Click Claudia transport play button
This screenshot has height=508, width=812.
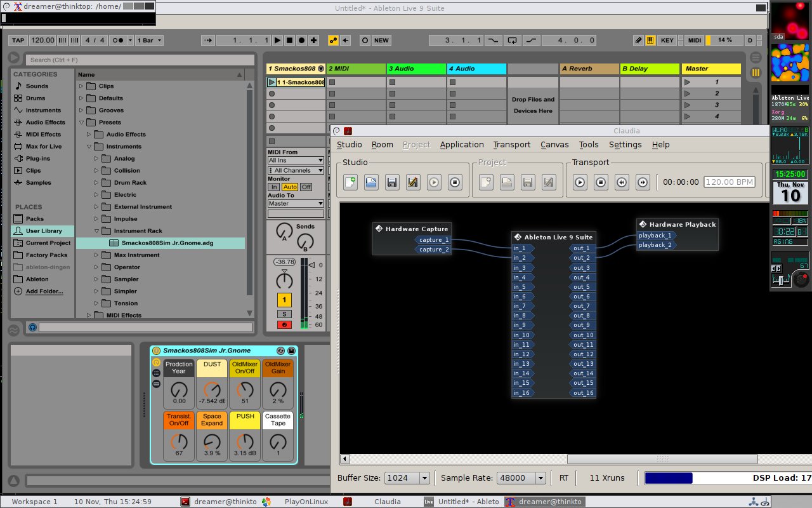point(580,182)
